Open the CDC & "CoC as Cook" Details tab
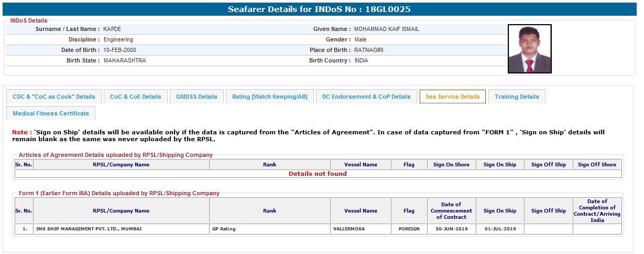This screenshot has height=254, width=644. (54, 97)
